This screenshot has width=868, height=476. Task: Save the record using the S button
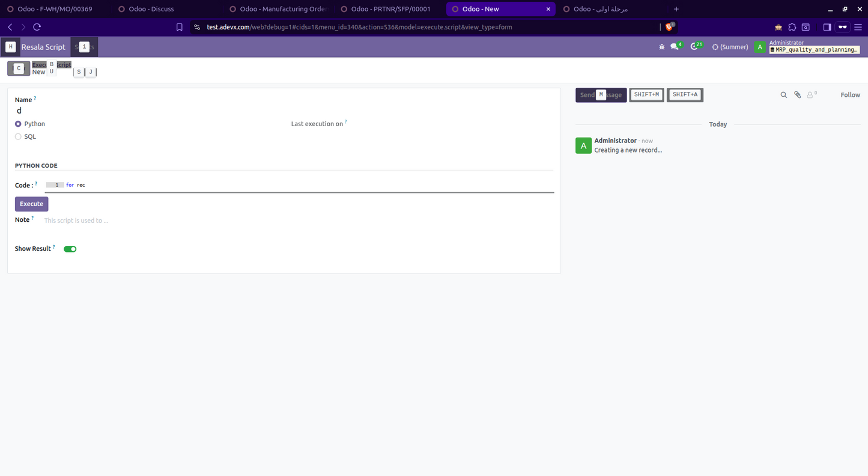[79, 72]
